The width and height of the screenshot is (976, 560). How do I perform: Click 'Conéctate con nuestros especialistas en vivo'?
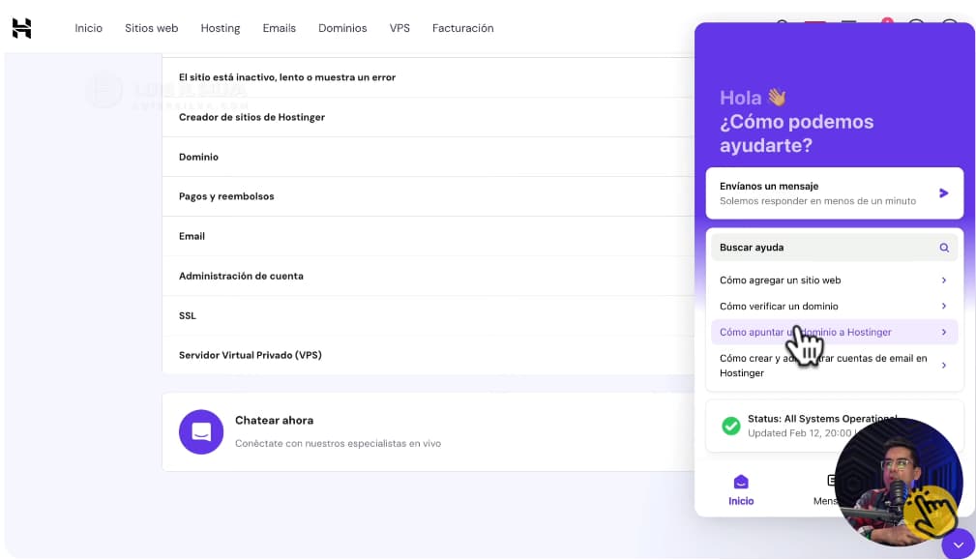338,443
